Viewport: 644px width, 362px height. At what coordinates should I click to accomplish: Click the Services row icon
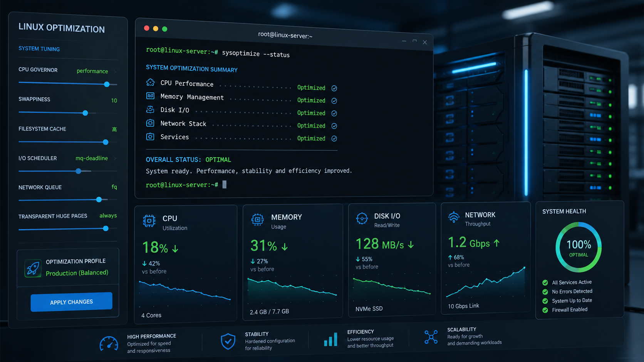pyautogui.click(x=150, y=137)
